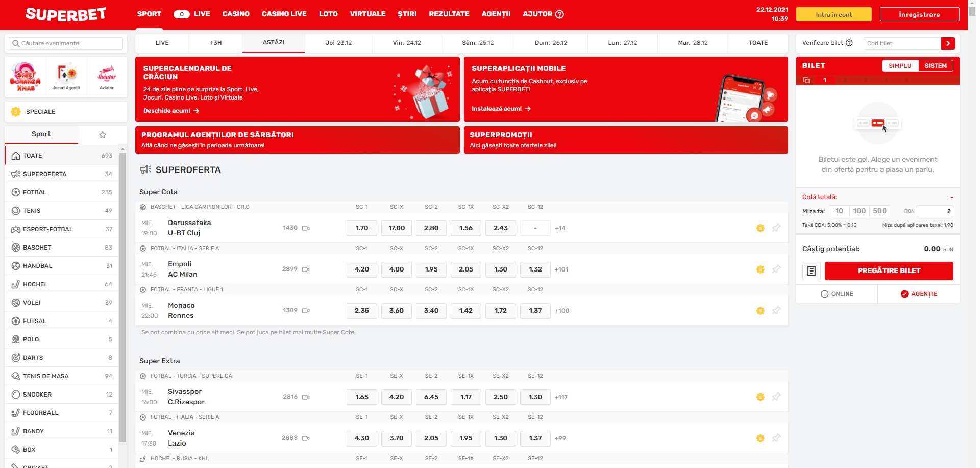
Task: Expand +14 more markets for Darussafaka
Action: (x=560, y=228)
